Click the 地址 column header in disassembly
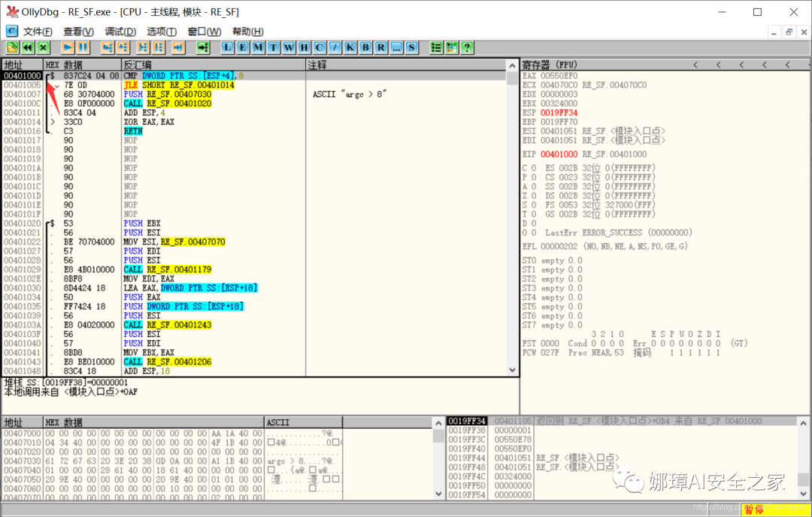812x517 pixels. click(23, 65)
